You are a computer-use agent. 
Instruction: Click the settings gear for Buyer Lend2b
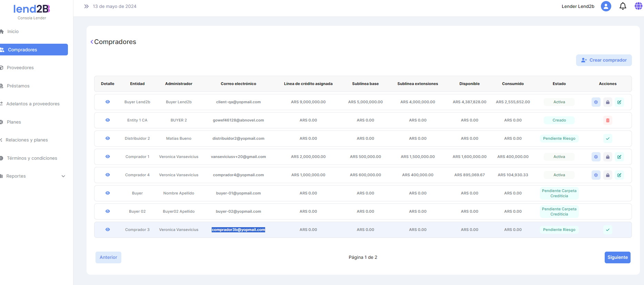596,102
